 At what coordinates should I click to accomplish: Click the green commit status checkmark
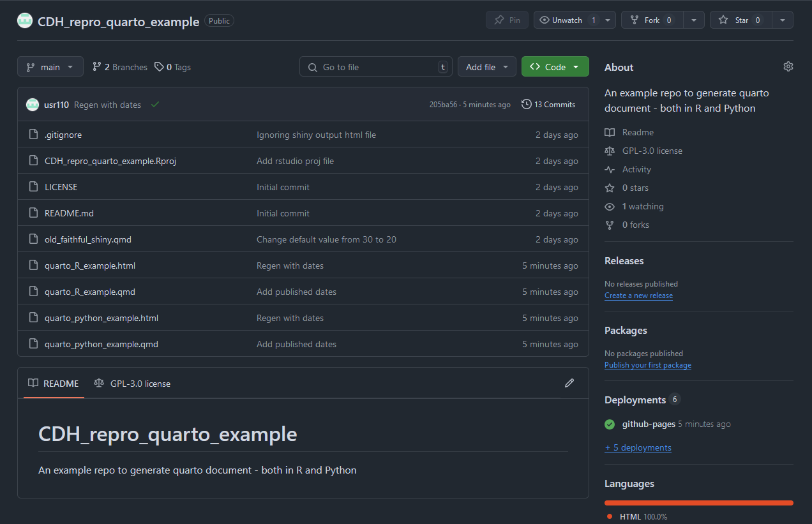pos(155,105)
